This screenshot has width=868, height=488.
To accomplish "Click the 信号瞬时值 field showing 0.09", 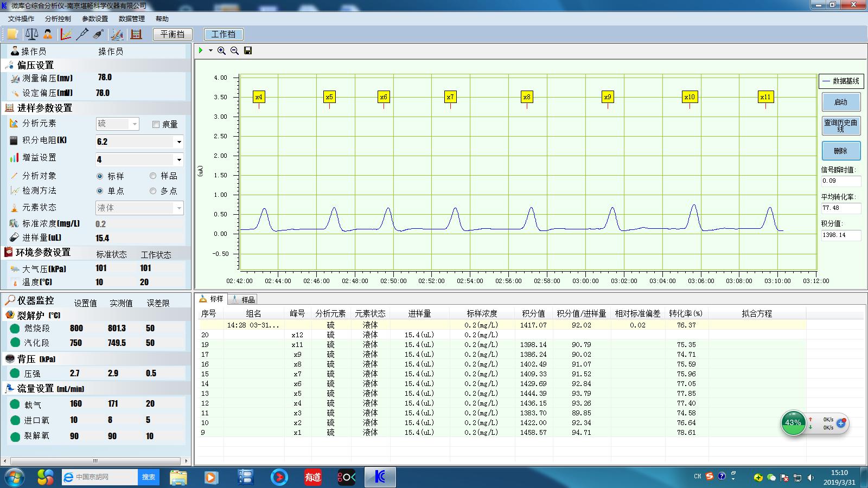I will click(x=841, y=181).
